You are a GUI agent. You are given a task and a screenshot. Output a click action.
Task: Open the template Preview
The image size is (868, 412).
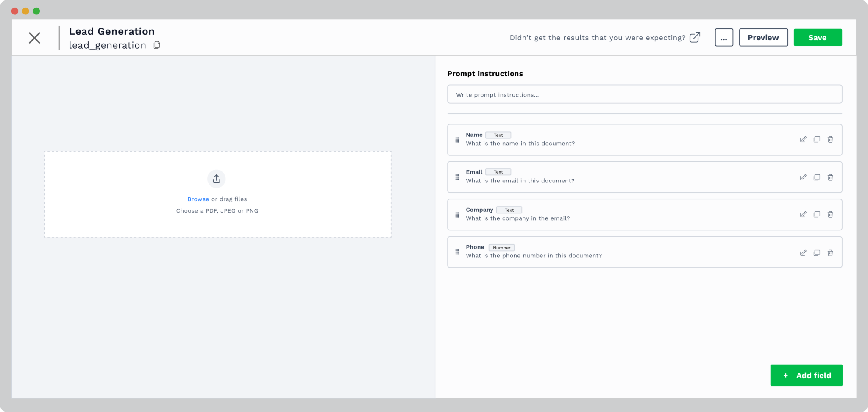point(763,37)
